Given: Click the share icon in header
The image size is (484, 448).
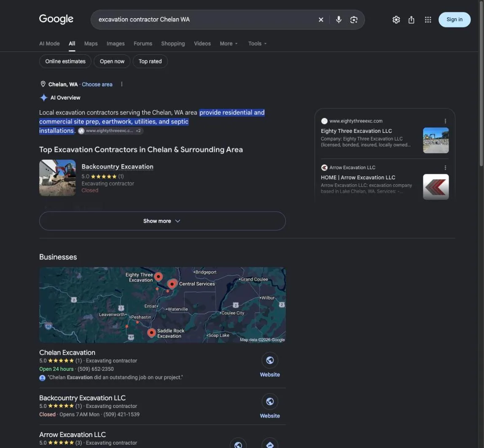Looking at the screenshot, I should pyautogui.click(x=411, y=20).
